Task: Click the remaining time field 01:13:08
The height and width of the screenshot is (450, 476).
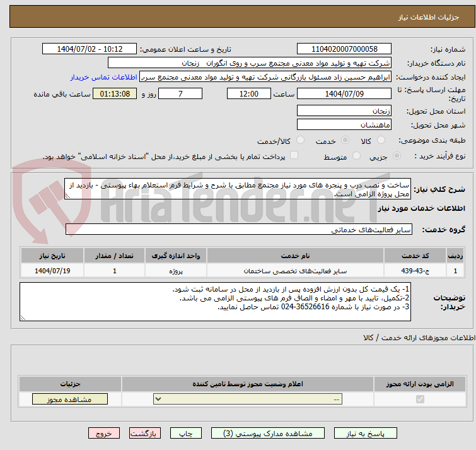Action: pos(115,93)
